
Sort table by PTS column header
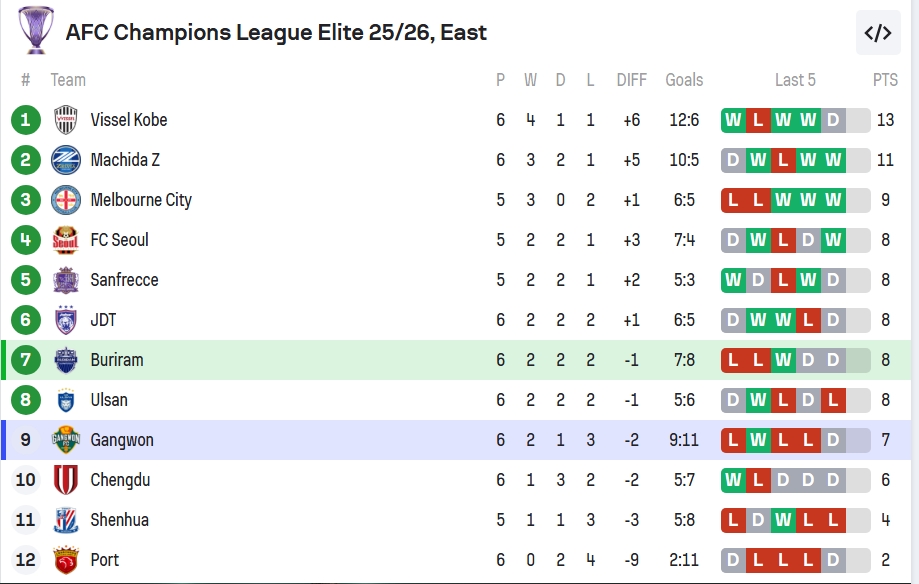click(885, 80)
